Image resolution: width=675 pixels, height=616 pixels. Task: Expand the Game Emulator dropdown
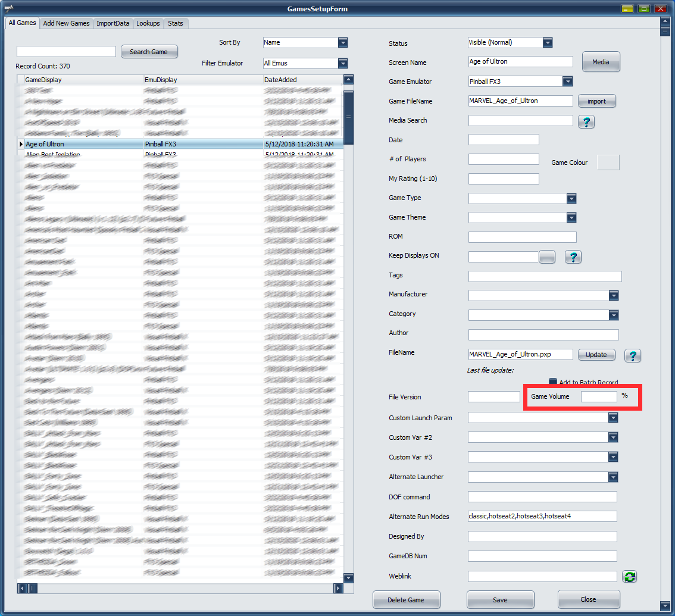567,82
